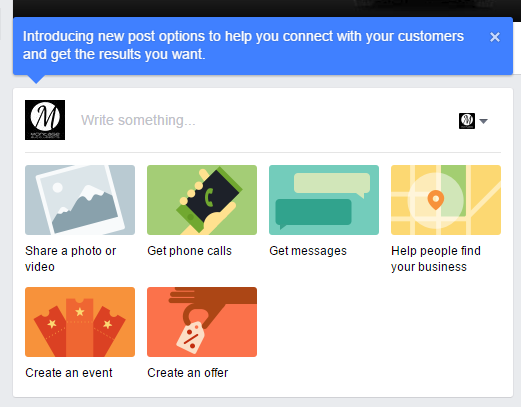
Task: Click the Introducing new post options banner text
Action: click(243, 45)
